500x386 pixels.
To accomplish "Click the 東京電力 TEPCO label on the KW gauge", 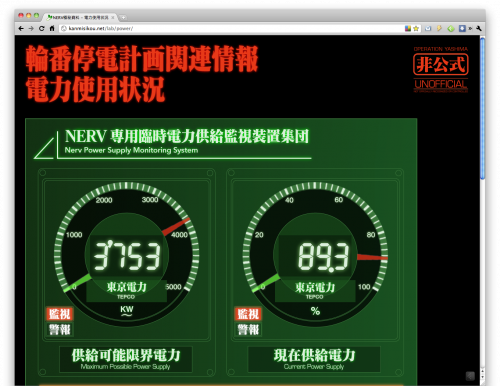I will tap(126, 290).
